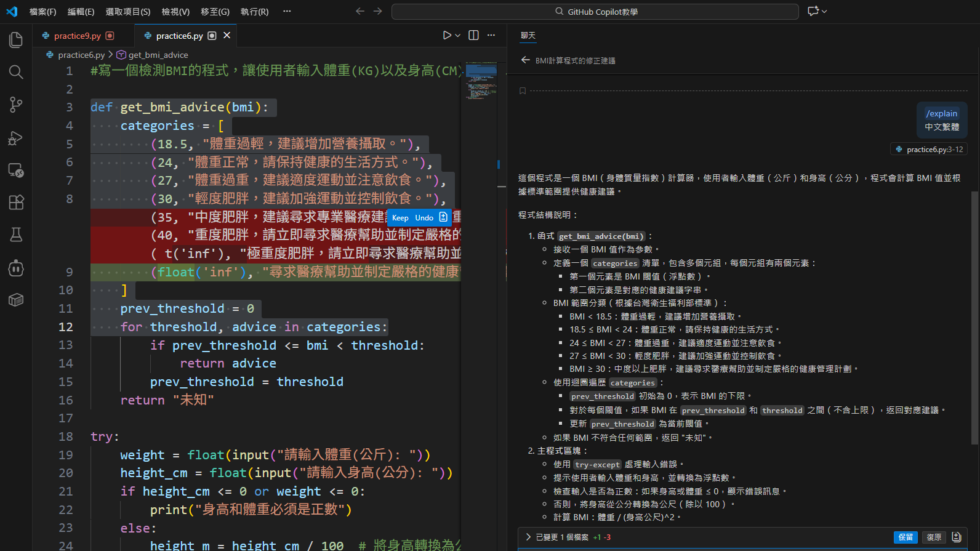Click the 復原 undo button at bottom
The height and width of the screenshot is (551, 980).
(934, 537)
